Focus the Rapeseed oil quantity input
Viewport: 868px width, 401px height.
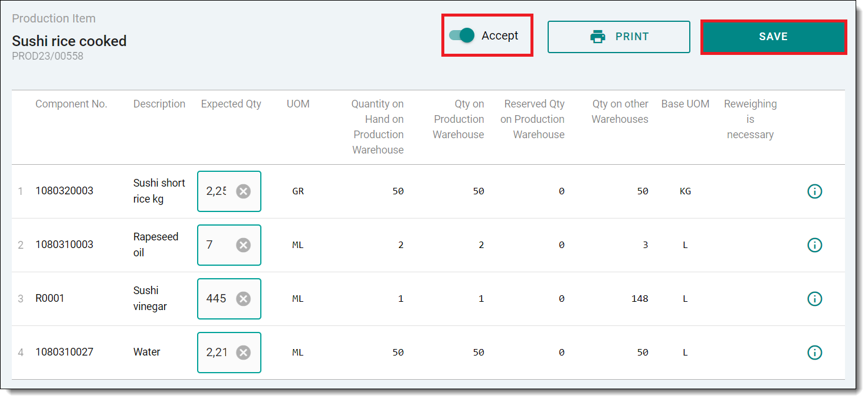(216, 245)
